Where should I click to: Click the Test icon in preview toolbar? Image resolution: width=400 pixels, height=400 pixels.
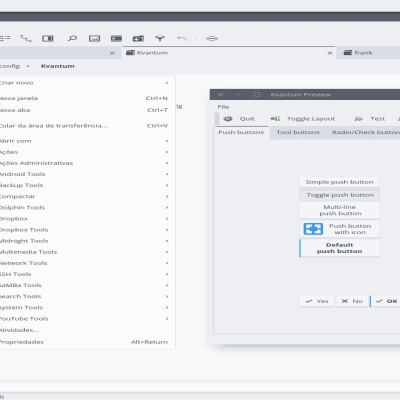359,119
